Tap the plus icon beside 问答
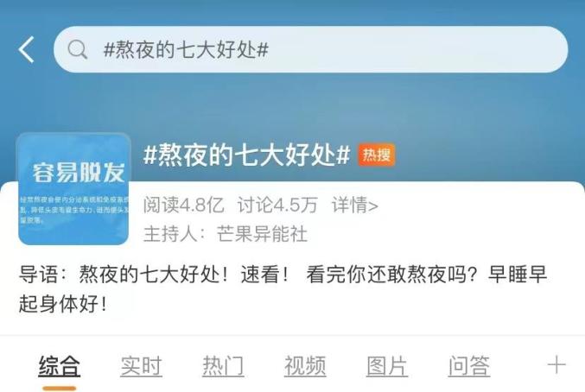Screen dimensions: 585x392 pos(556,364)
